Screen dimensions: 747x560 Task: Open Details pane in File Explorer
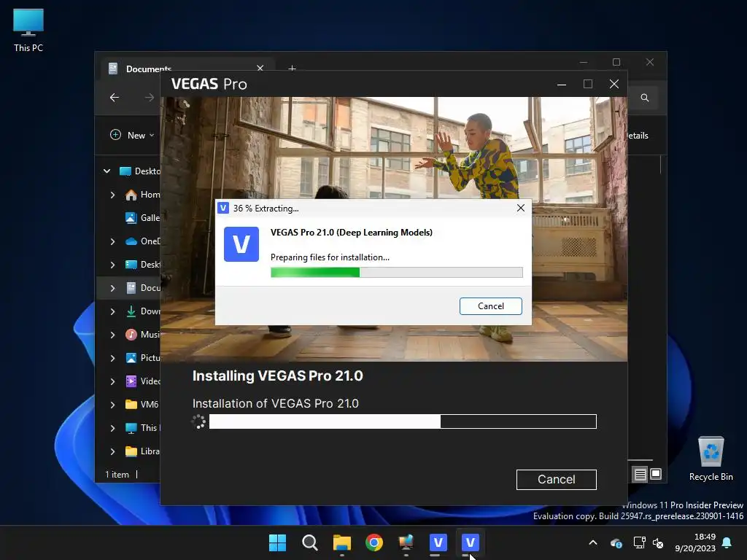tap(638, 135)
